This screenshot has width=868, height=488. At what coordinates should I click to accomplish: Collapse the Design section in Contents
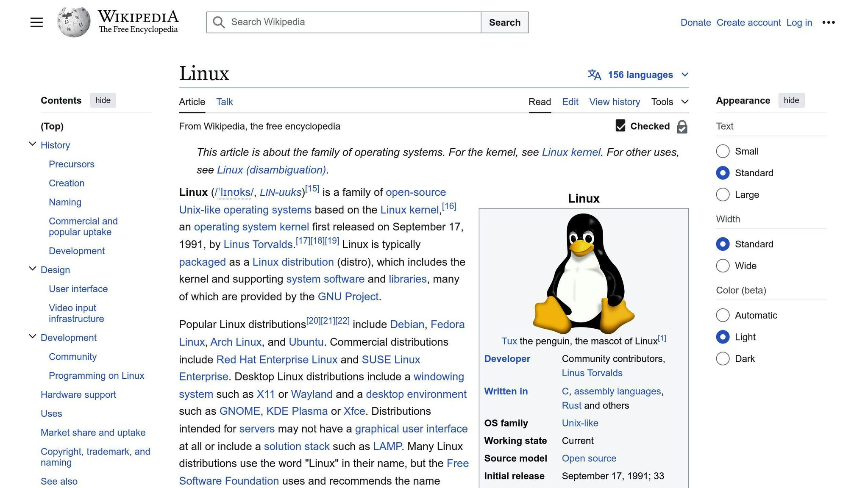tap(33, 268)
